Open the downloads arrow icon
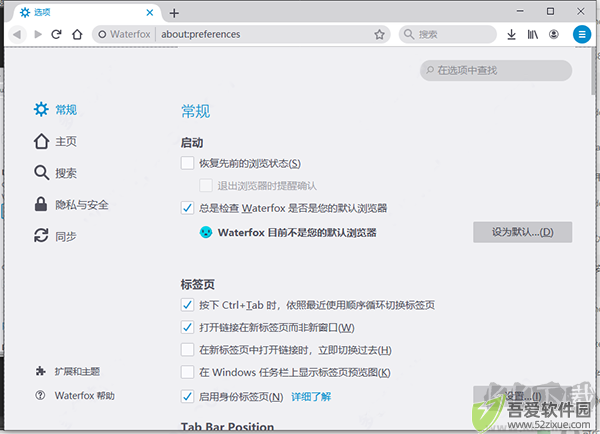This screenshot has width=600, height=434. click(x=511, y=34)
